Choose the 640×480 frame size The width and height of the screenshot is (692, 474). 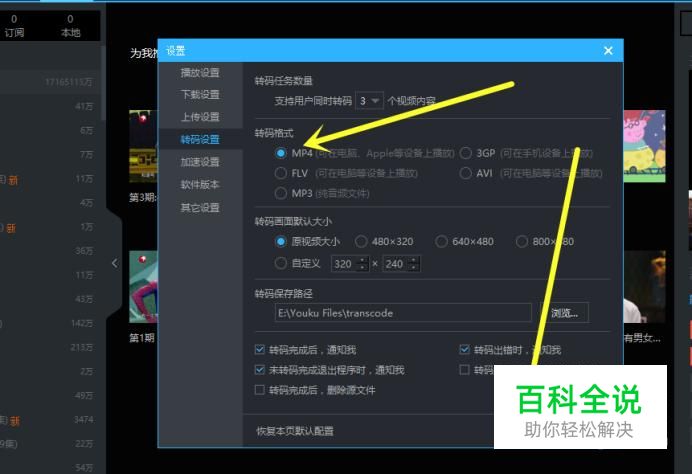441,241
